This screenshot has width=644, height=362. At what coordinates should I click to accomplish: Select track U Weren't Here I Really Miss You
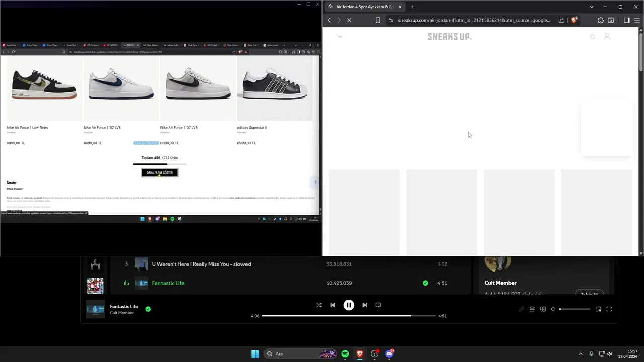click(201, 264)
